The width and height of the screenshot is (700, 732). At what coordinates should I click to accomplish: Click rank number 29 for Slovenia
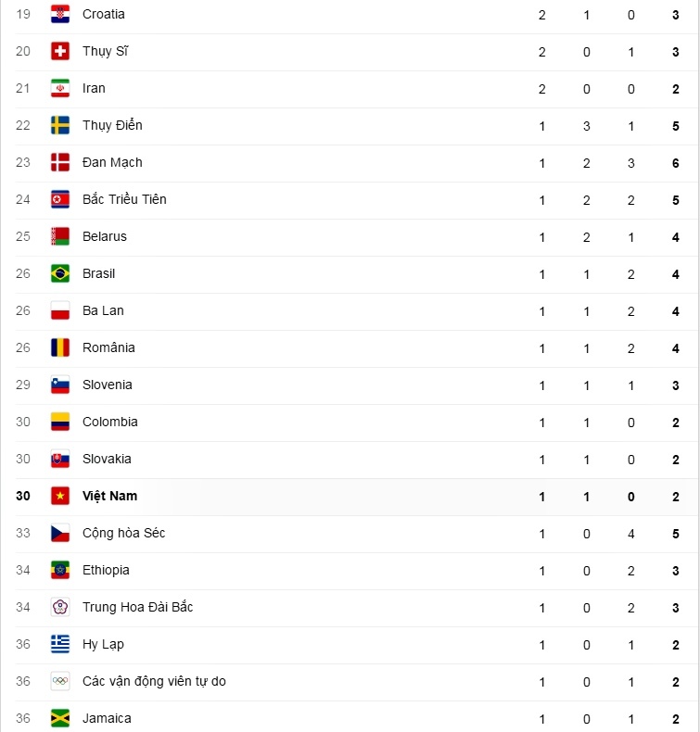(23, 385)
